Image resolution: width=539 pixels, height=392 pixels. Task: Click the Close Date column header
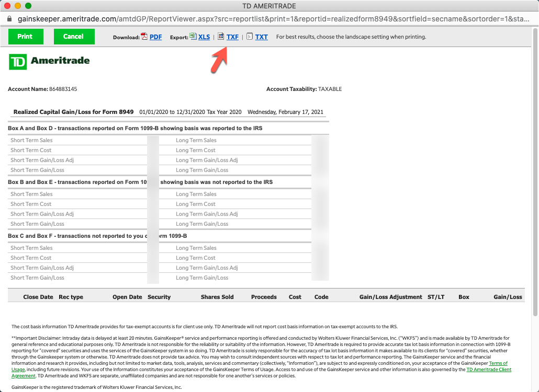click(38, 297)
